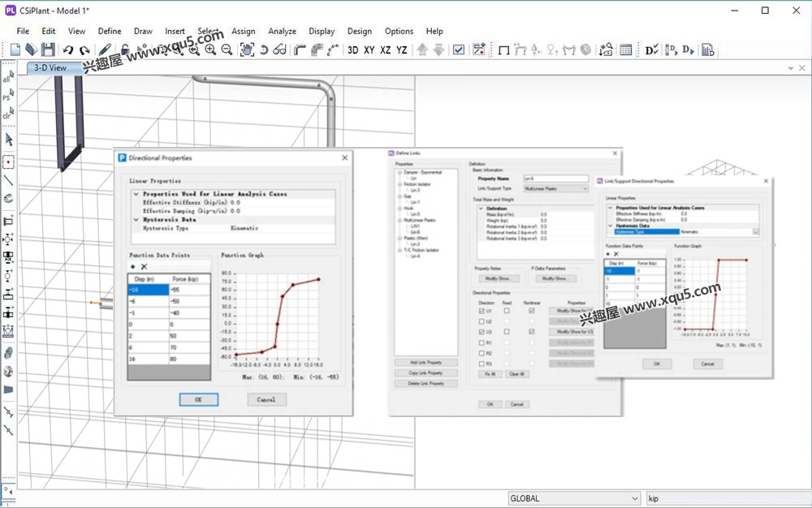Switch to YZ plane view
This screenshot has width=812, height=508.
[x=401, y=50]
